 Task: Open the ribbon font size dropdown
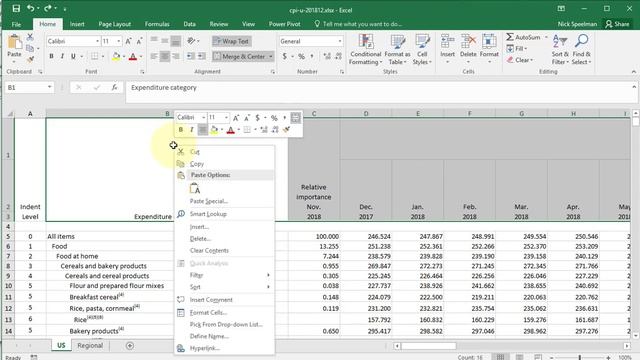coord(119,41)
